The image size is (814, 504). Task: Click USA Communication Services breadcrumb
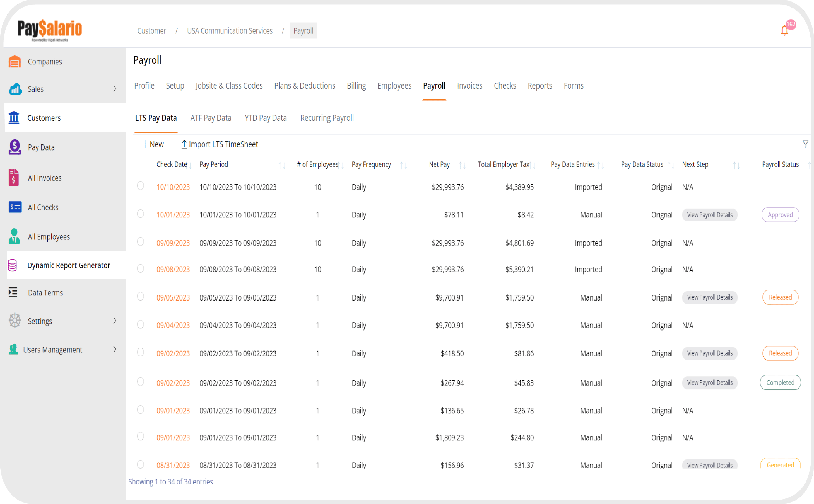pyautogui.click(x=230, y=31)
